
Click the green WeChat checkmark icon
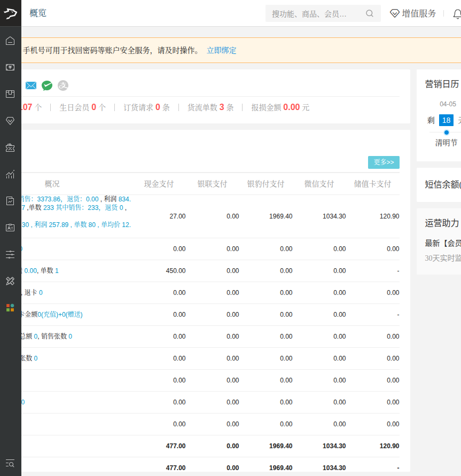pos(47,85)
